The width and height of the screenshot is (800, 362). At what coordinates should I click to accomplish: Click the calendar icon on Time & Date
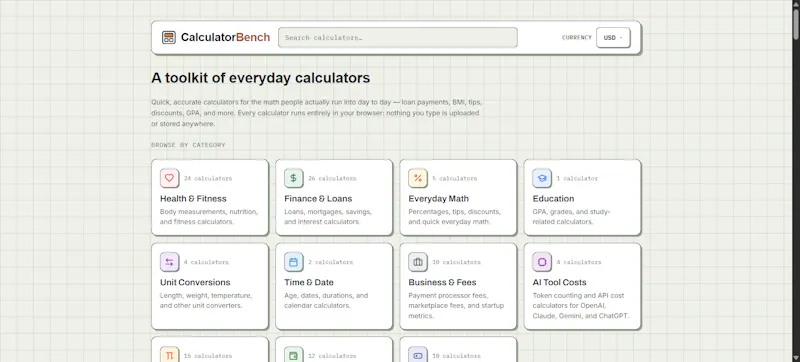(293, 262)
